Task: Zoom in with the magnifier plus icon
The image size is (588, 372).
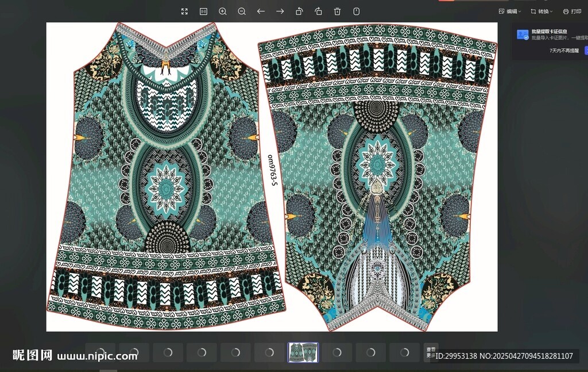Action: 223,11
